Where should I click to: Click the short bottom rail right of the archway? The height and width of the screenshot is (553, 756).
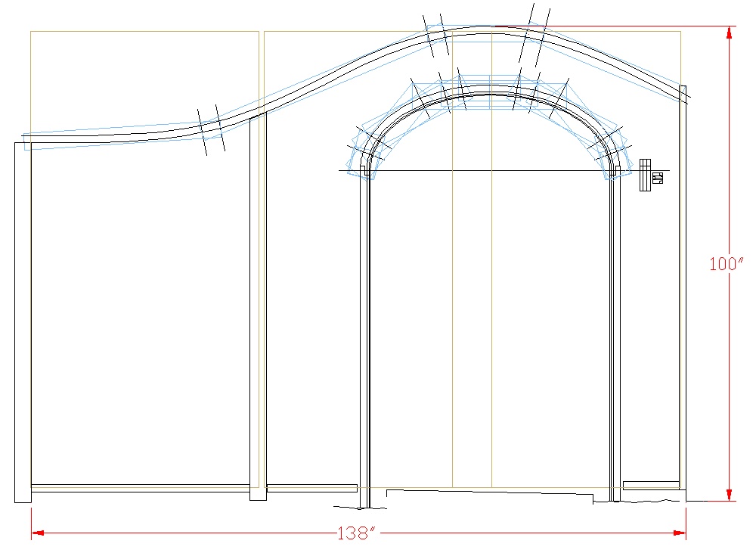(x=651, y=485)
